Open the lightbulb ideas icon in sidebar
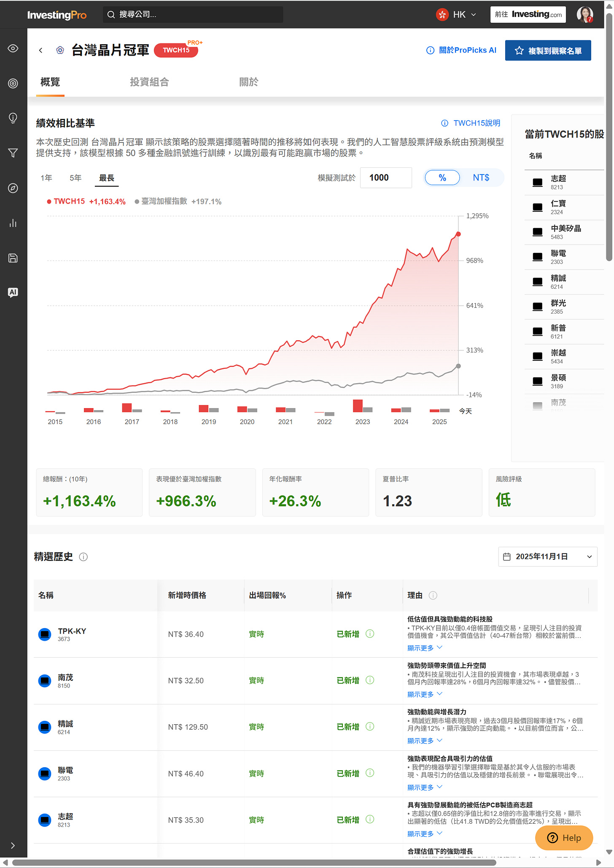This screenshot has width=614, height=868. click(x=13, y=118)
